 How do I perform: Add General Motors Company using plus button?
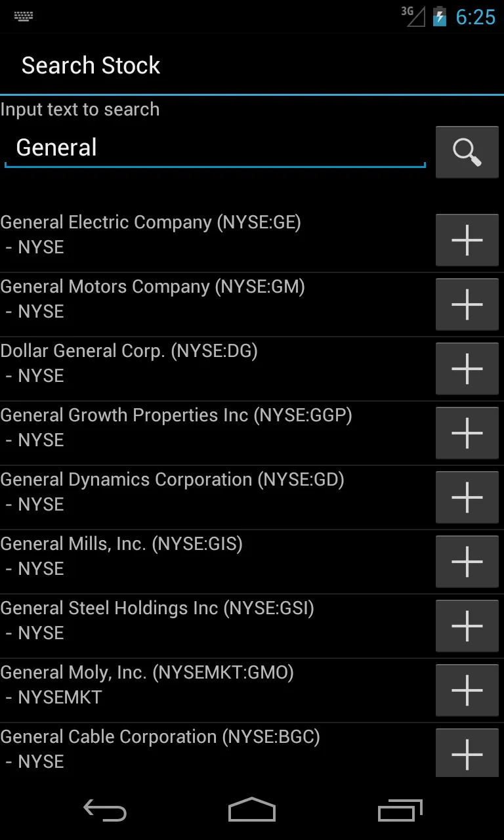click(467, 304)
